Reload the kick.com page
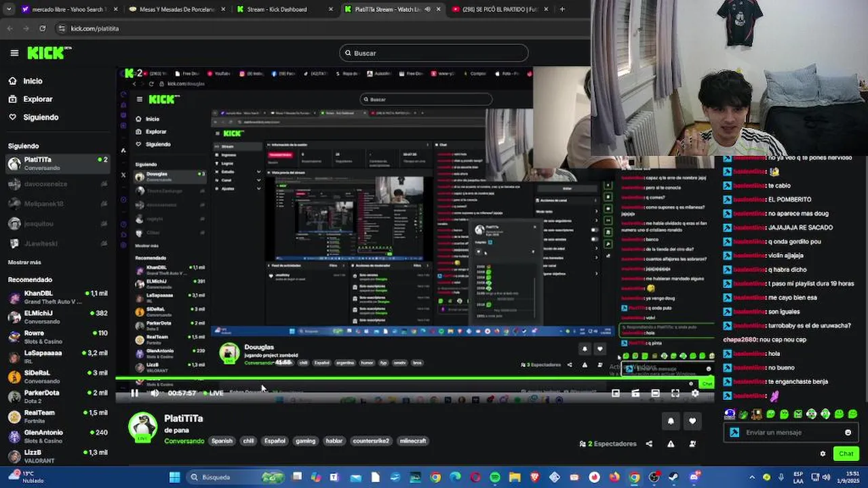Screen dimensions: 868x488 tap(42, 28)
